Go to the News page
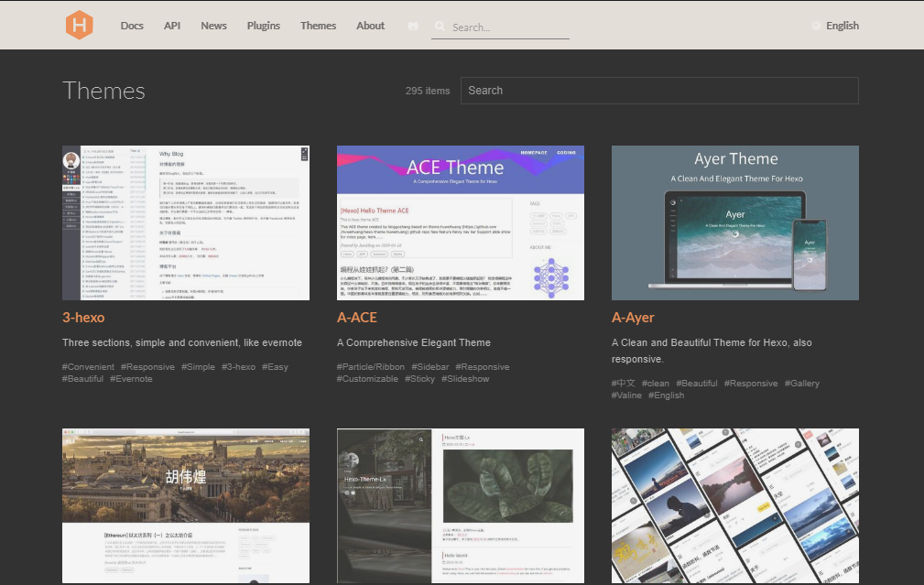 coord(213,26)
